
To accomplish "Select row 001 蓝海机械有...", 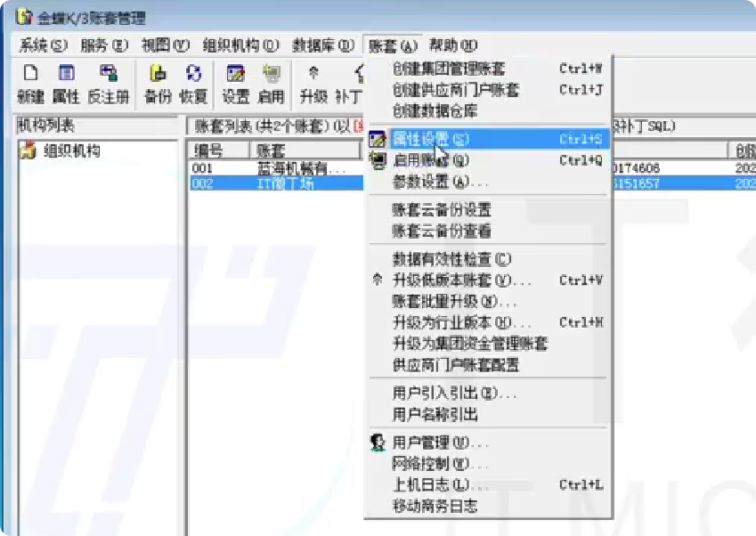I will [x=276, y=168].
